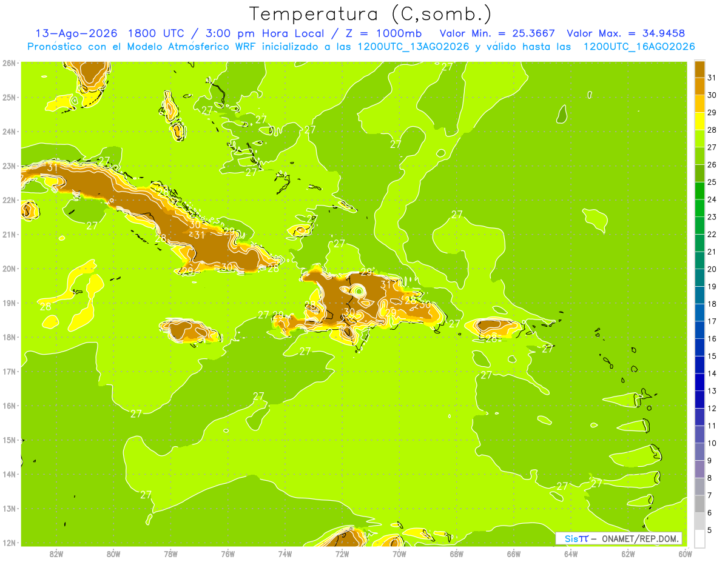Screen dimensions: 728x562
Task: Click the "26N" latitude axis label
Action: pos(9,63)
